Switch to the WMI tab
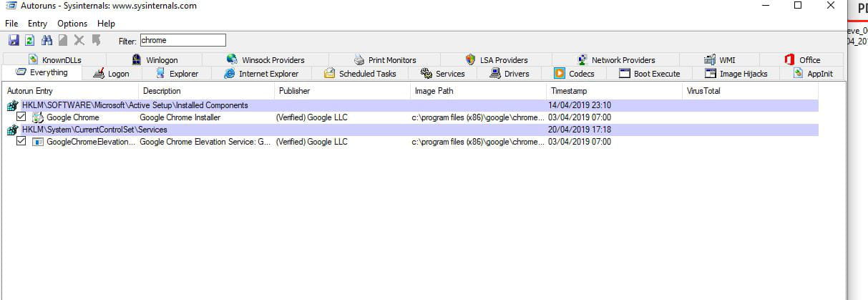The image size is (868, 300). click(x=719, y=60)
